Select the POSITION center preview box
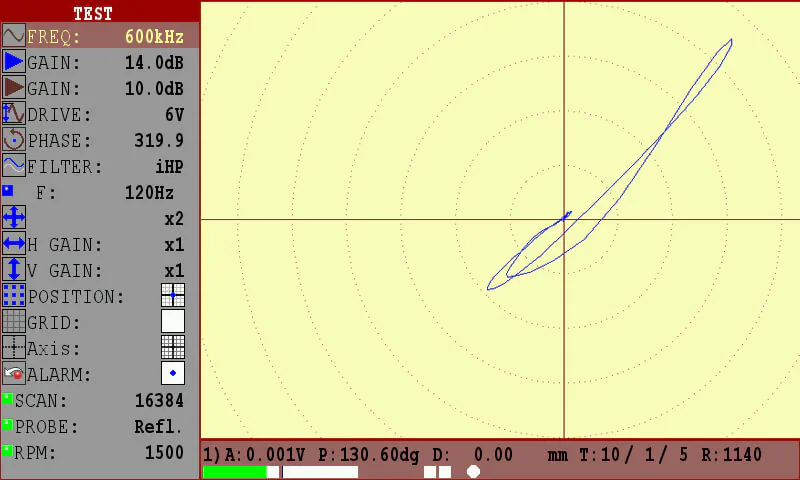 pyautogui.click(x=173, y=296)
